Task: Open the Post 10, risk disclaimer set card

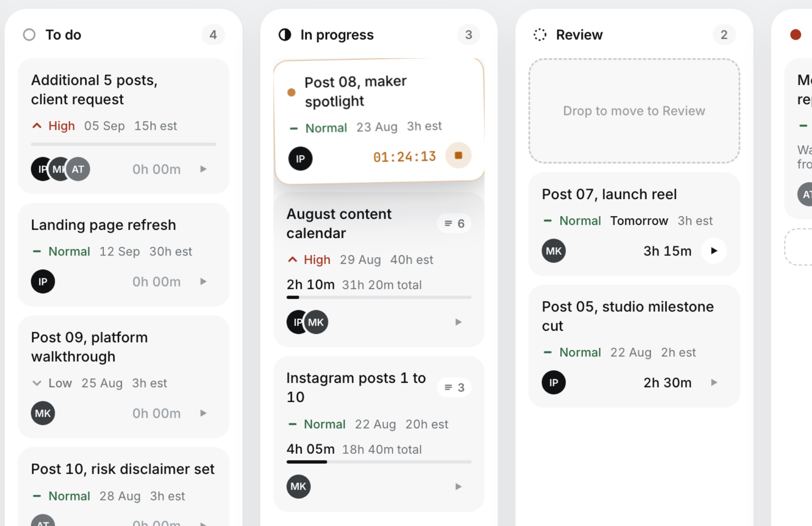Action: click(124, 487)
